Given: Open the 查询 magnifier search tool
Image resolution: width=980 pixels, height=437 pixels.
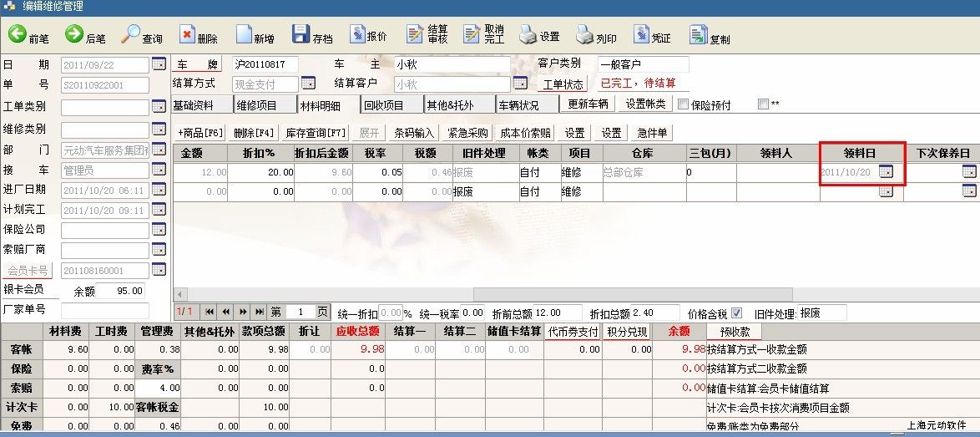Looking at the screenshot, I should pyautogui.click(x=131, y=34).
